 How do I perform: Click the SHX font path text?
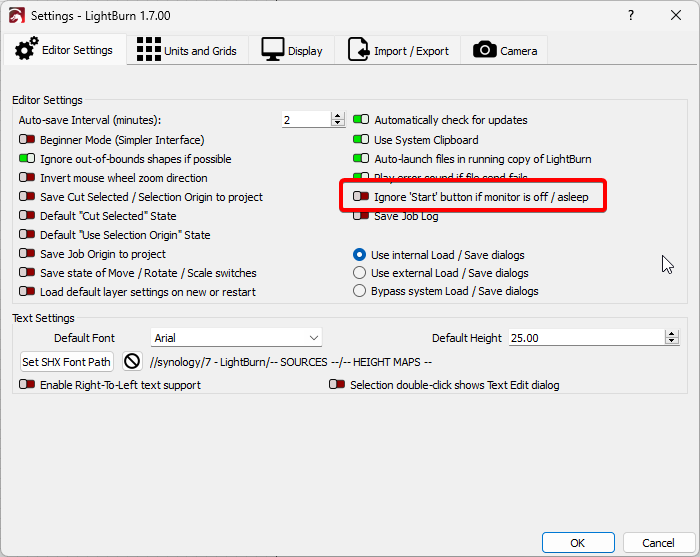coord(291,362)
